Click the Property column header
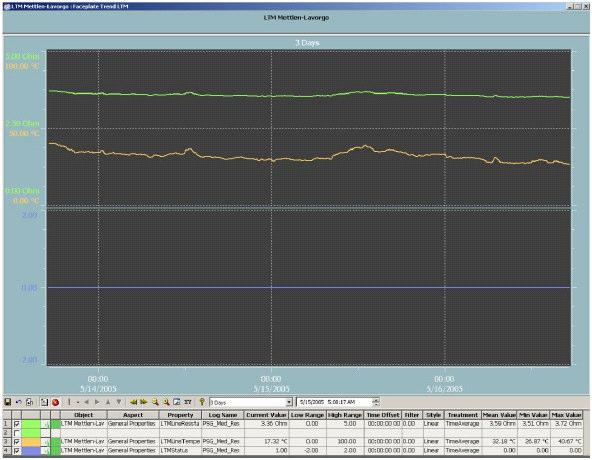 (180, 415)
